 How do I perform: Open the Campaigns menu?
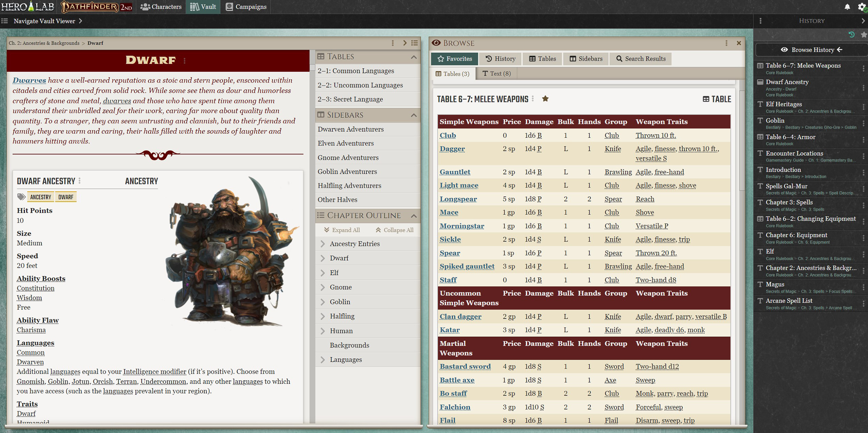246,7
